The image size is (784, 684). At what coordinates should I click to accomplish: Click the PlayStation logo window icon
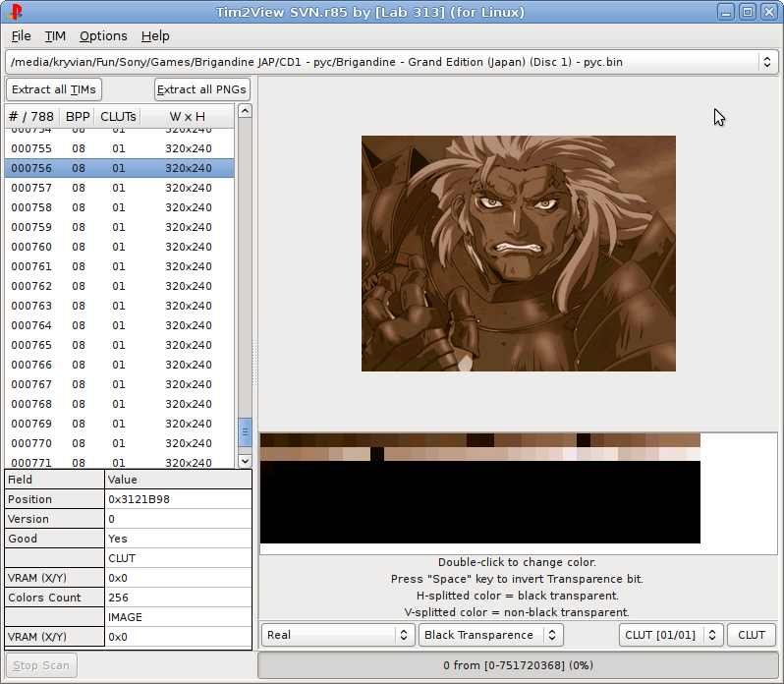click(16, 12)
